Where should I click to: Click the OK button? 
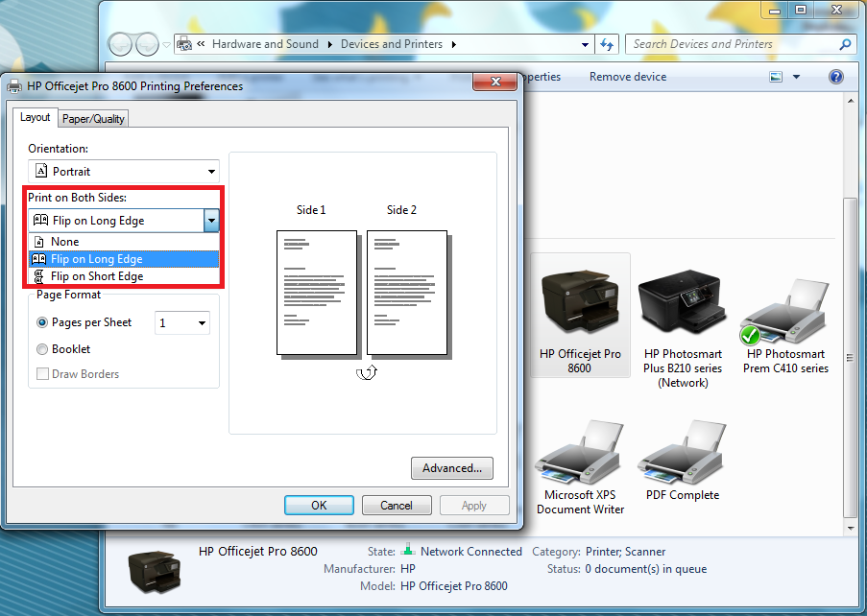pos(319,506)
